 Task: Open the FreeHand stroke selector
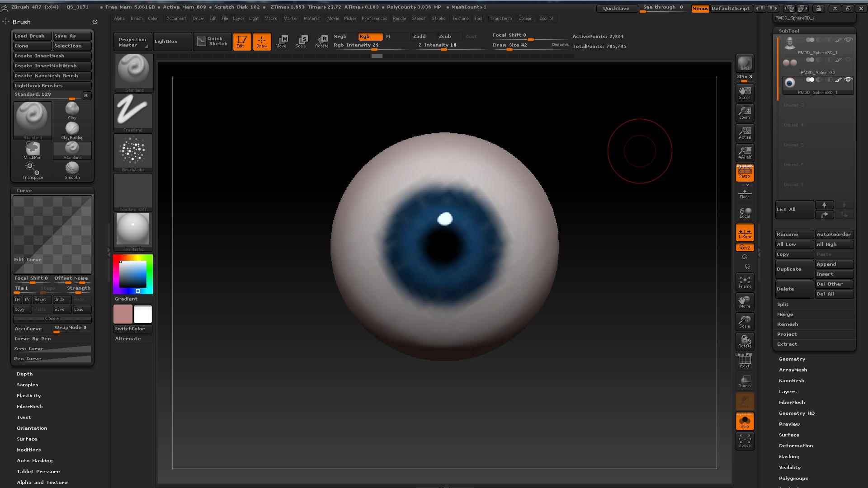pyautogui.click(x=133, y=113)
